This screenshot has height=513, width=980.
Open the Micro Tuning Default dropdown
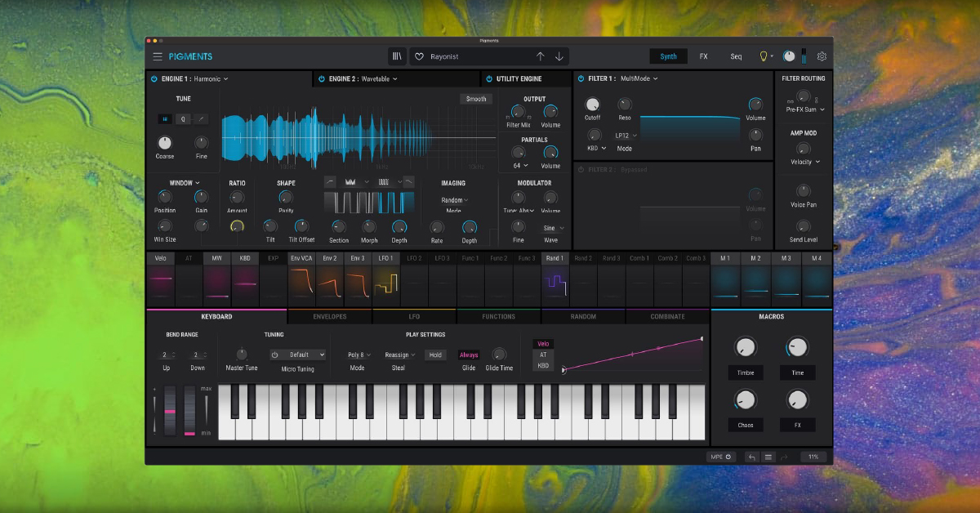(298, 355)
